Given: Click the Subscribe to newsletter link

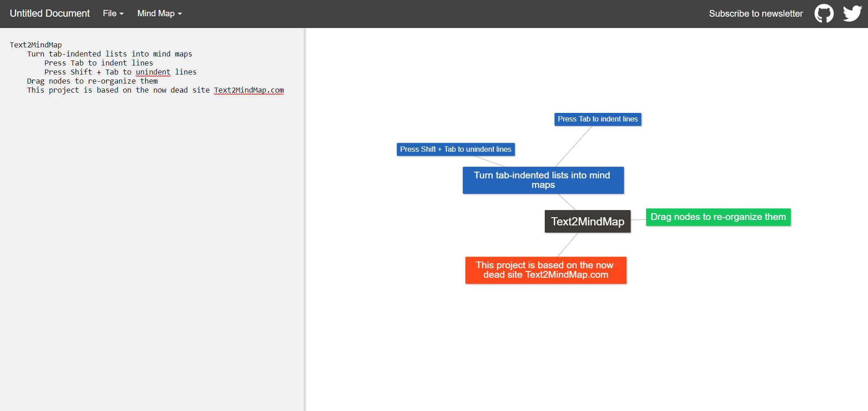Looking at the screenshot, I should [756, 14].
